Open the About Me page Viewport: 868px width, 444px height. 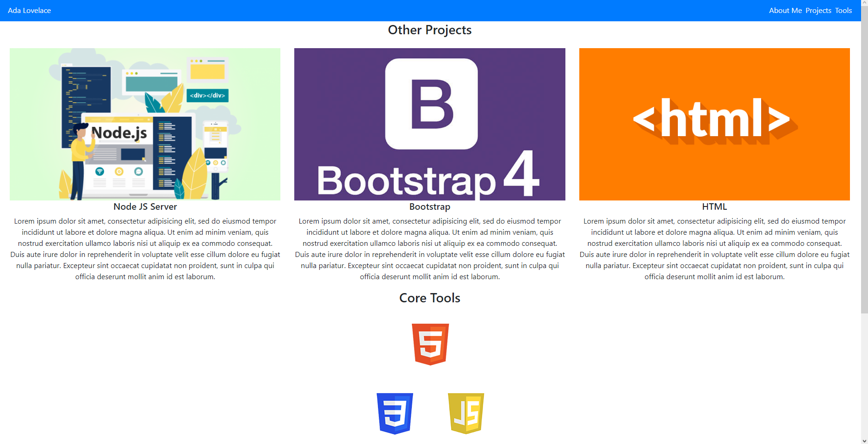tap(785, 10)
